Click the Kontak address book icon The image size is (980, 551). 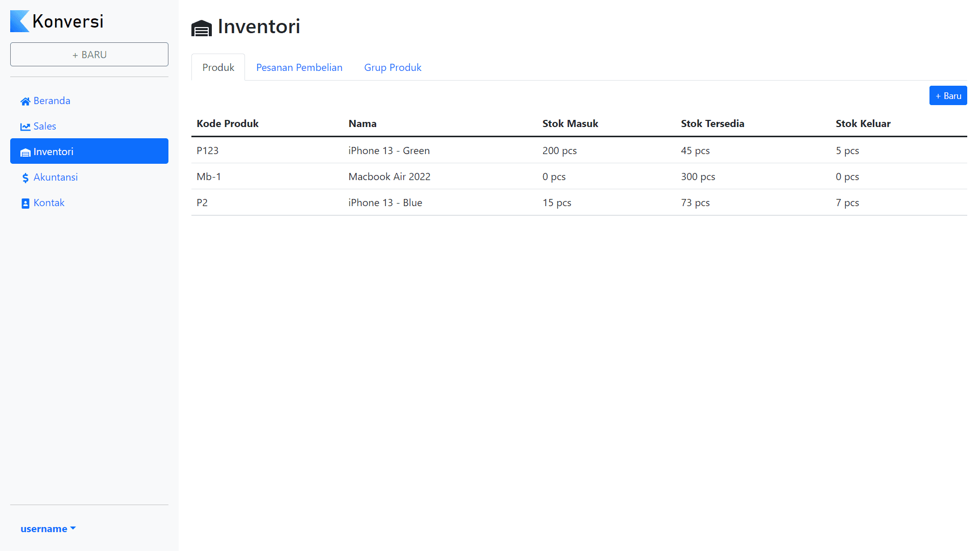click(25, 204)
